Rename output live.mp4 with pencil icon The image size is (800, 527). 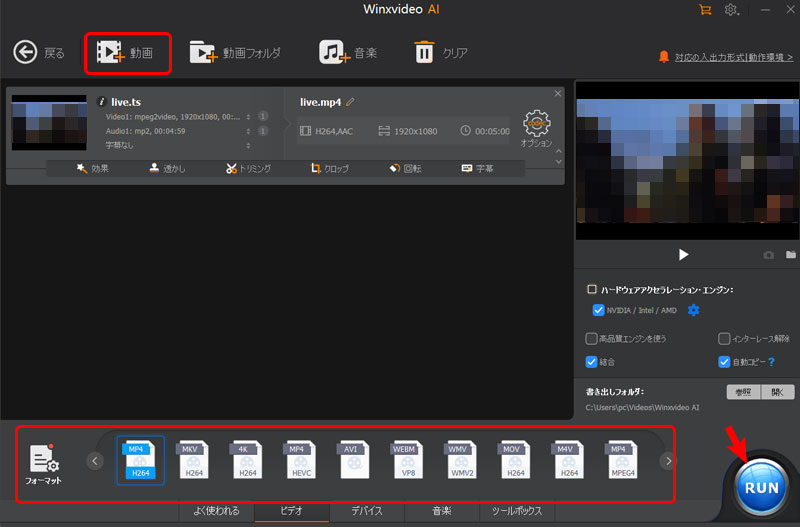click(350, 102)
